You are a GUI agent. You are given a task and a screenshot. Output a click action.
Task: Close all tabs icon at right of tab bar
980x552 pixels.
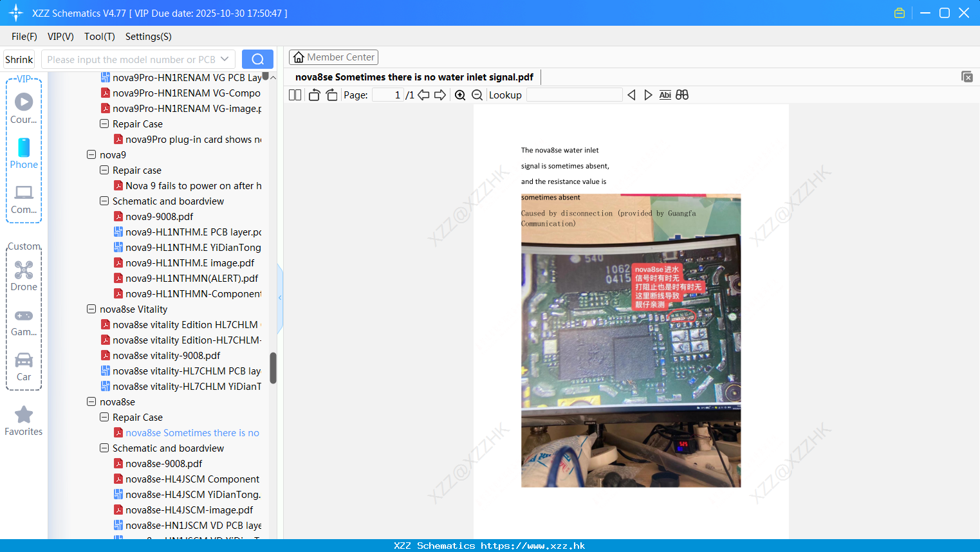[x=967, y=77]
